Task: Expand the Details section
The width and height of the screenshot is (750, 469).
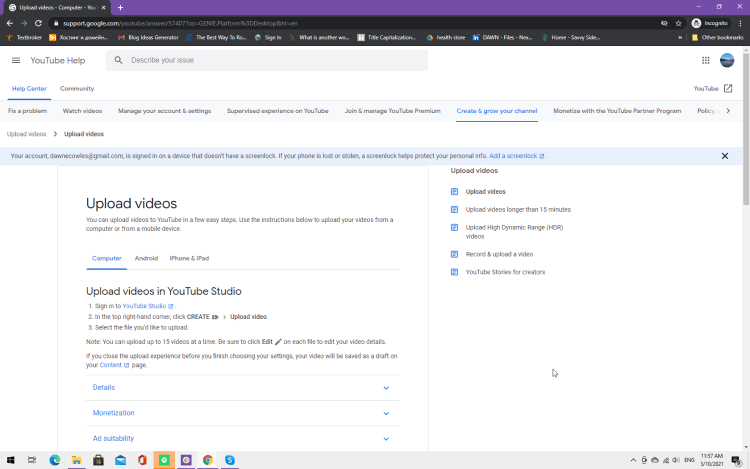Action: pos(243,388)
